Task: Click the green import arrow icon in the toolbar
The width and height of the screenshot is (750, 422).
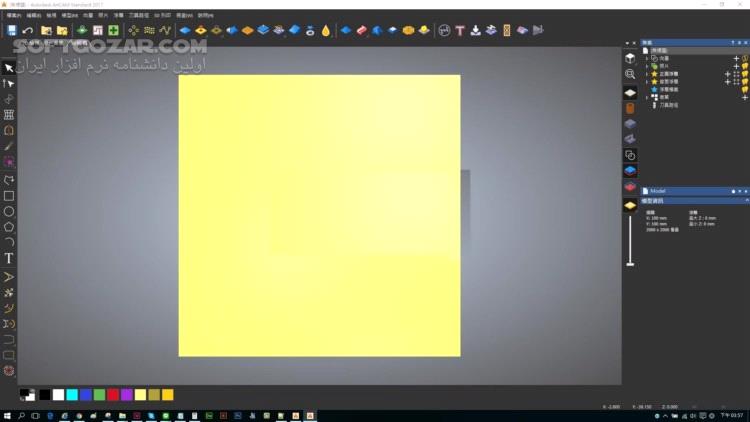Action: click(x=82, y=30)
